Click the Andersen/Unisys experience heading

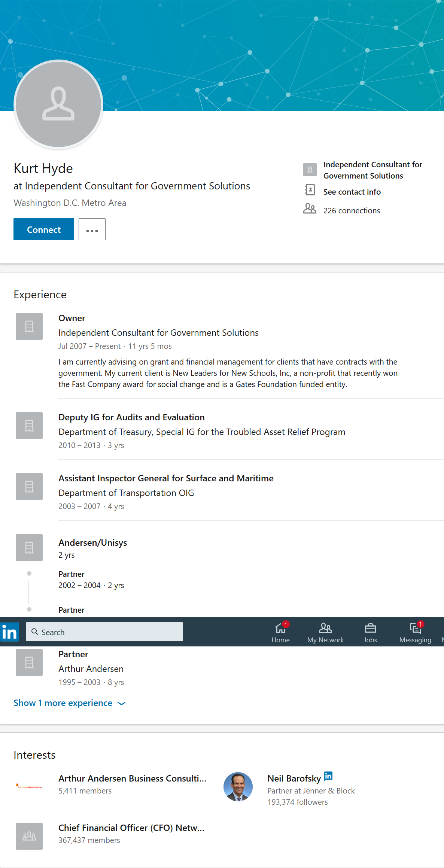coord(92,542)
